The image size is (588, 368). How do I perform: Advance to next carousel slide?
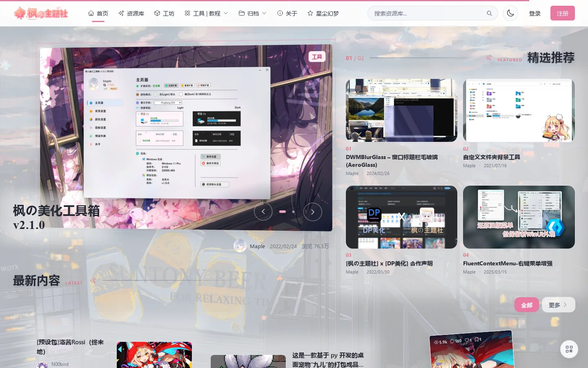click(x=313, y=211)
